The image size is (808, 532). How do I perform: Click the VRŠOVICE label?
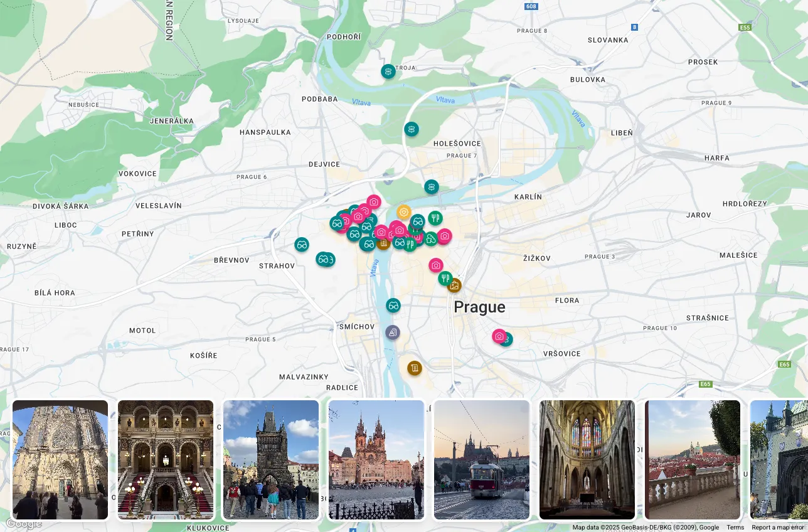[x=562, y=354]
